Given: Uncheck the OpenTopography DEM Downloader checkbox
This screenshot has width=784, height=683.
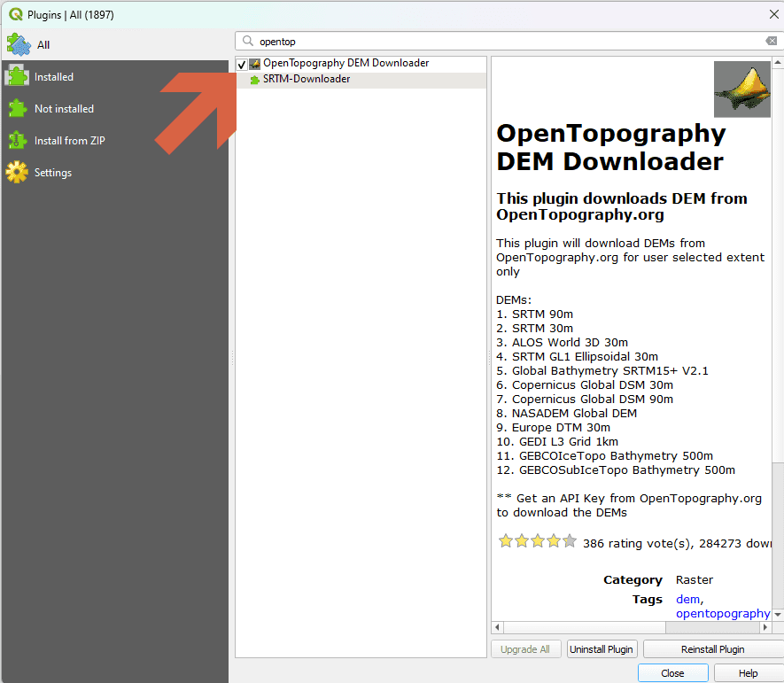Looking at the screenshot, I should [x=242, y=64].
